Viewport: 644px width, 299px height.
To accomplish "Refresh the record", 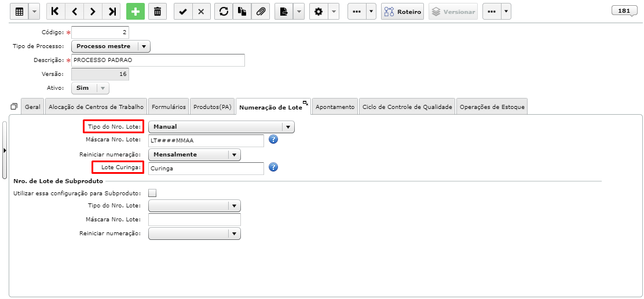I will [x=224, y=12].
